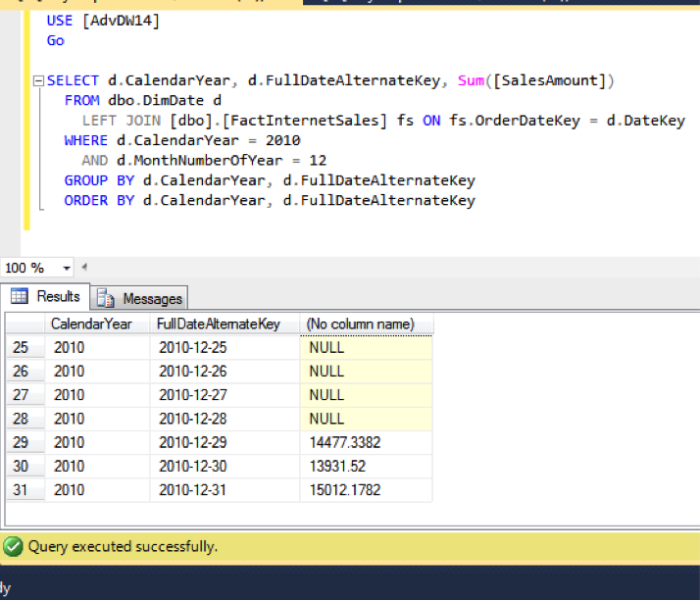Click the NULL cell for 2010-12-28
The width and height of the screenshot is (700, 601).
(366, 419)
